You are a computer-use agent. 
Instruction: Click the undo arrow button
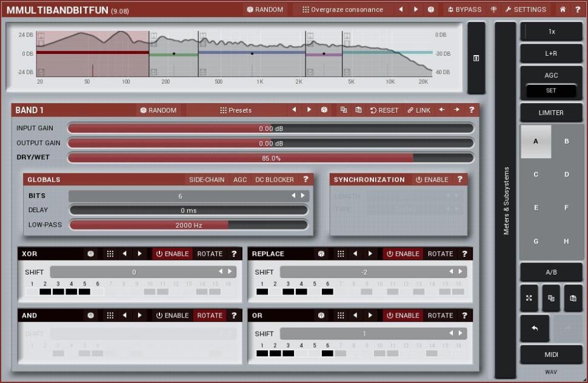coord(535,328)
